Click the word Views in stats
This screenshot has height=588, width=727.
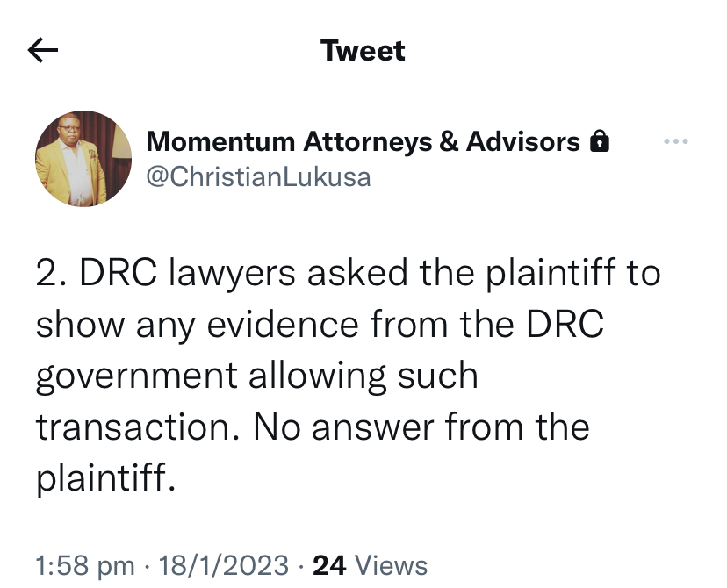(x=389, y=565)
